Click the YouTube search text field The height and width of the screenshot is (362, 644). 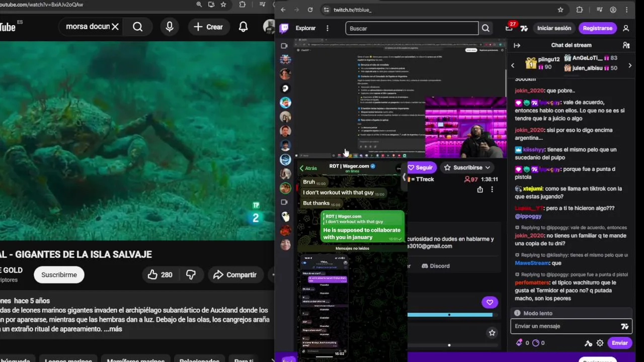click(88, 27)
